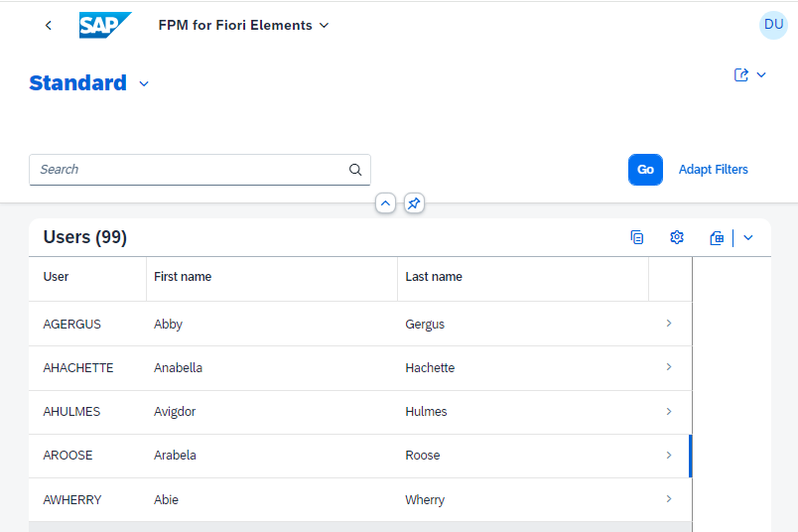Toggle the pin header button
This screenshot has width=798, height=532.
point(414,203)
